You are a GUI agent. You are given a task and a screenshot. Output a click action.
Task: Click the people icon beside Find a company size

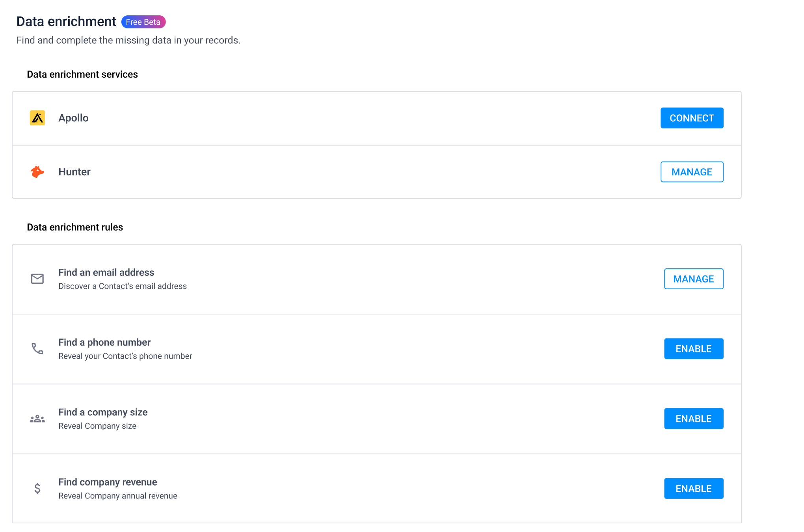click(37, 419)
